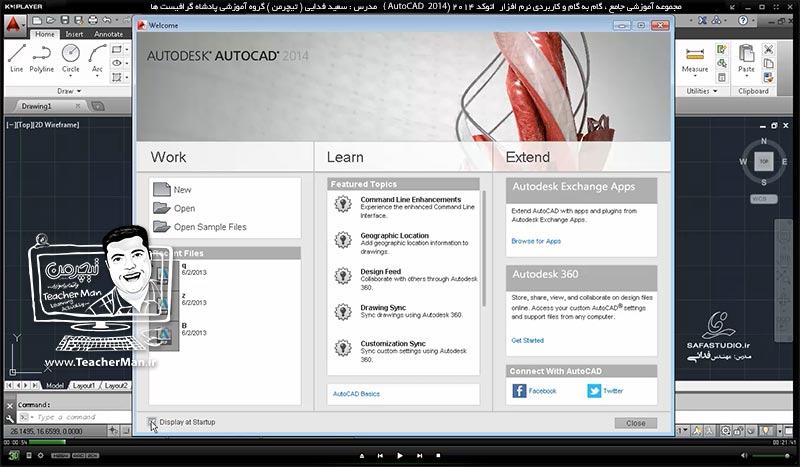Click Open Sample Files
Viewport: 800px width, 467px height.
click(200, 227)
